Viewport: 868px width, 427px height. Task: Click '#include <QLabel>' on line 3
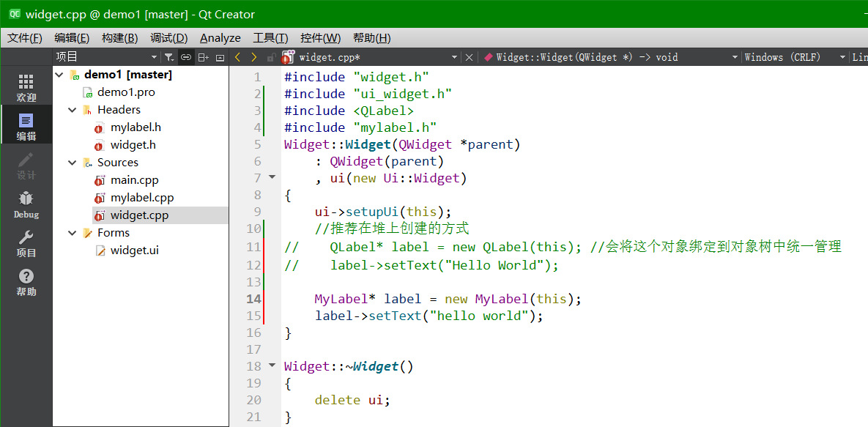point(349,110)
